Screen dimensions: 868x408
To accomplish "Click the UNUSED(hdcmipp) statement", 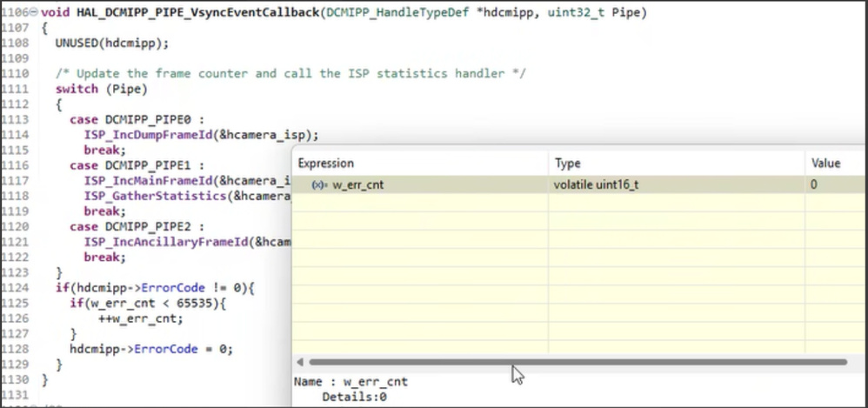I will (112, 43).
